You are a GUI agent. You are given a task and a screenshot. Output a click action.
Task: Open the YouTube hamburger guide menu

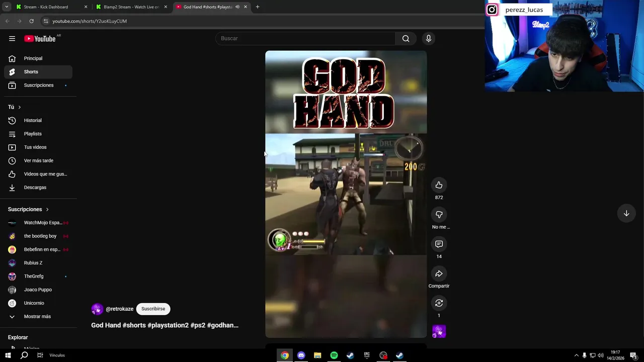click(12, 39)
